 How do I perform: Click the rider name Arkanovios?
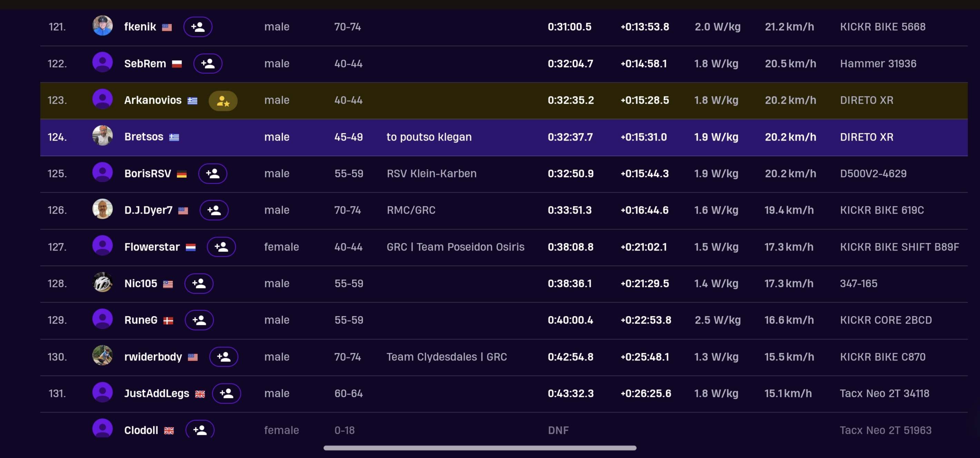click(153, 100)
